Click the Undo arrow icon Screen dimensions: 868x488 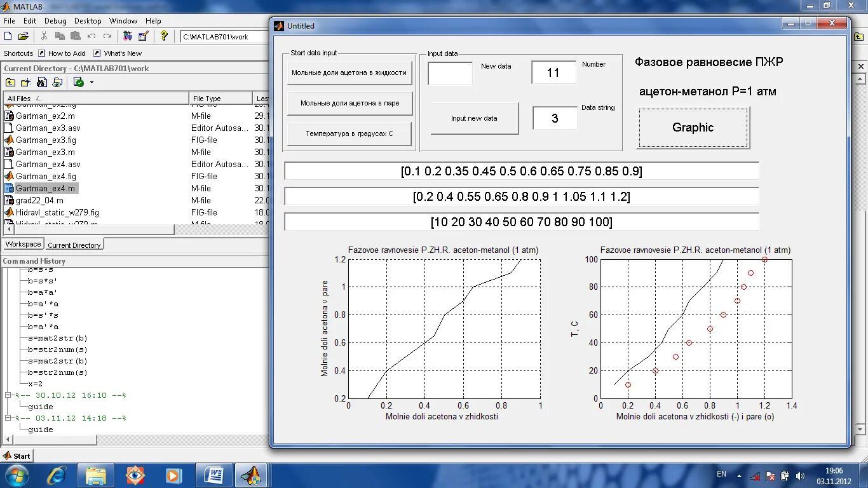[92, 36]
